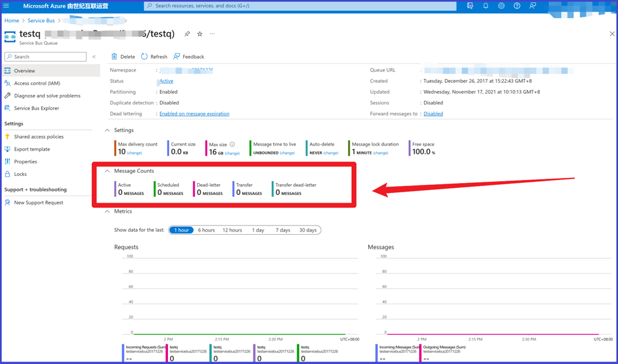Open the Overview menu item

pyautogui.click(x=51, y=71)
